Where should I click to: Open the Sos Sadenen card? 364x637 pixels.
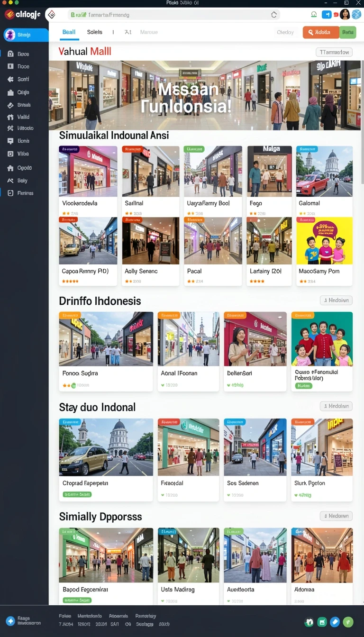coord(255,460)
